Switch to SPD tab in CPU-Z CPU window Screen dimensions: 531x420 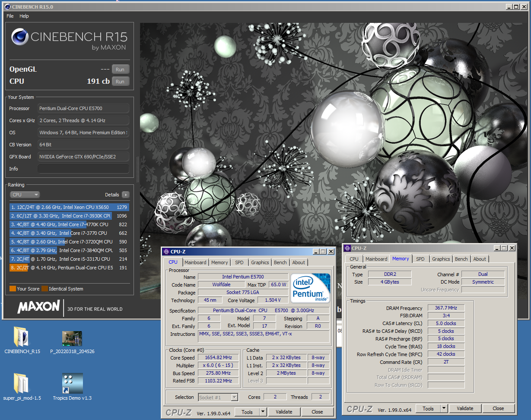point(239,262)
